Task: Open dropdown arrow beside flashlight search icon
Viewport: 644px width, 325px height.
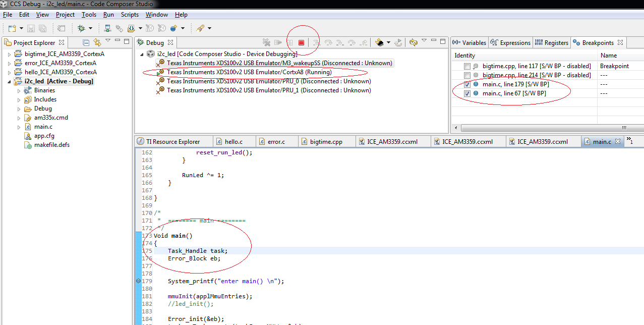Action: [x=209, y=28]
